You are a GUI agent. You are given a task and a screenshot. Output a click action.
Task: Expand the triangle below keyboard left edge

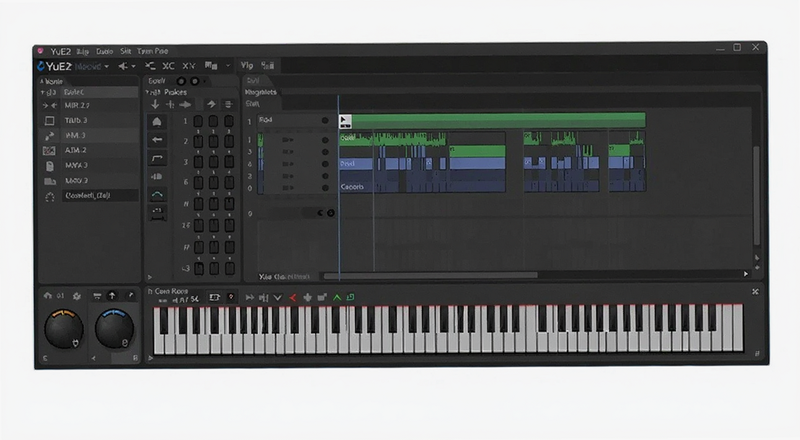150,358
